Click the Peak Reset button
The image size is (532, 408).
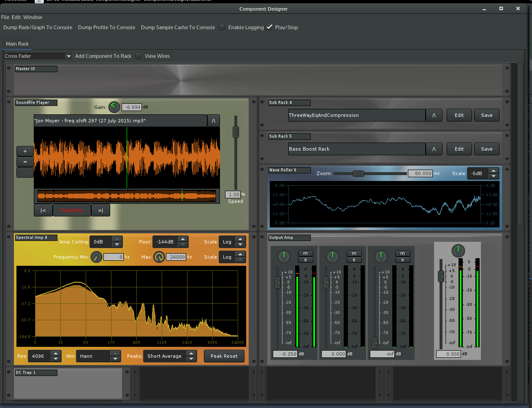coord(224,356)
